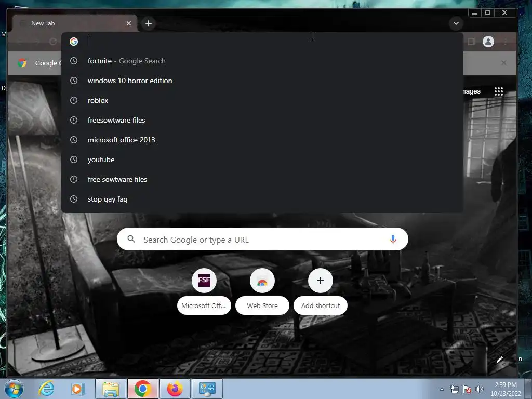
Task: Click the Search Google or type URL box
Action: (x=262, y=239)
